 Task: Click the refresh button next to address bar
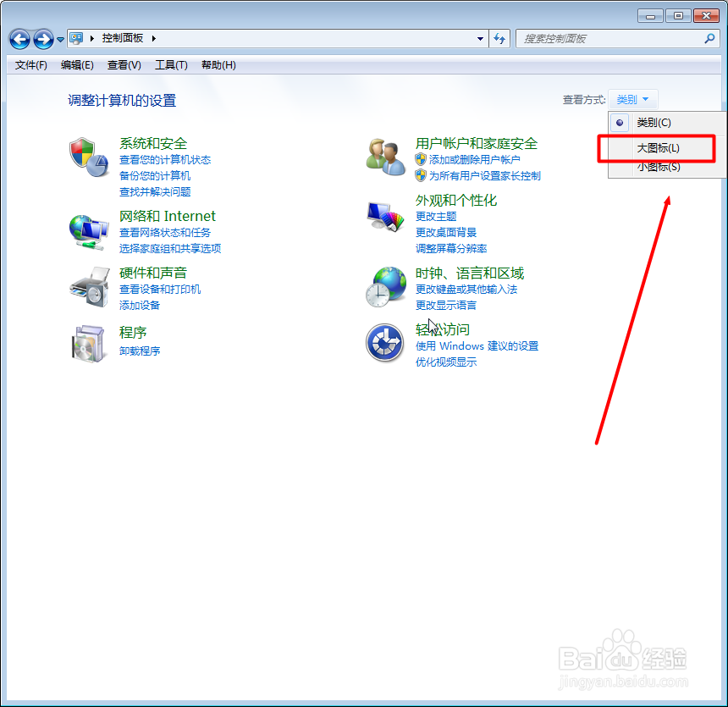tap(499, 39)
